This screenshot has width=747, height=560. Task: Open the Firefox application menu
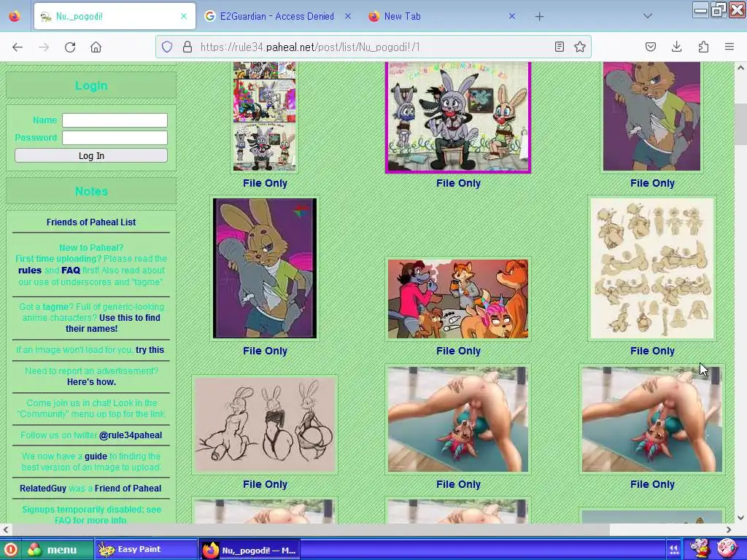[729, 47]
